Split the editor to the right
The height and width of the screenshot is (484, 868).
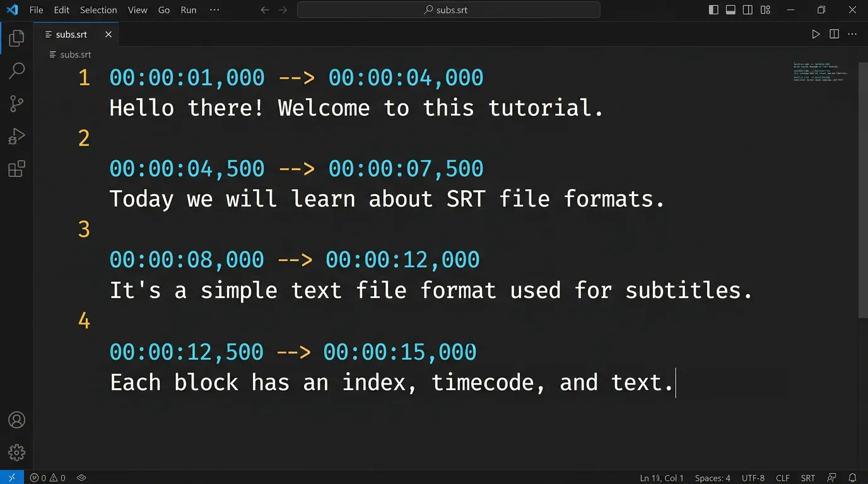834,34
